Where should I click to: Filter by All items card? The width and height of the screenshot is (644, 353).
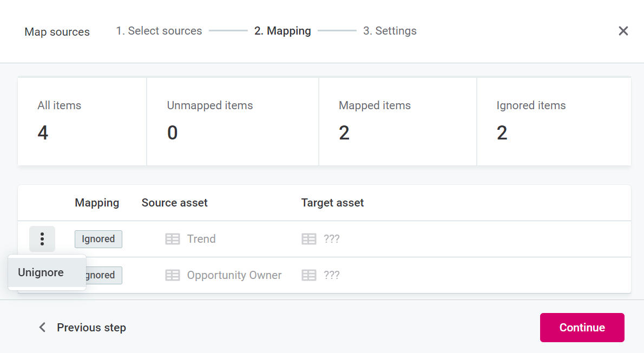click(x=82, y=122)
